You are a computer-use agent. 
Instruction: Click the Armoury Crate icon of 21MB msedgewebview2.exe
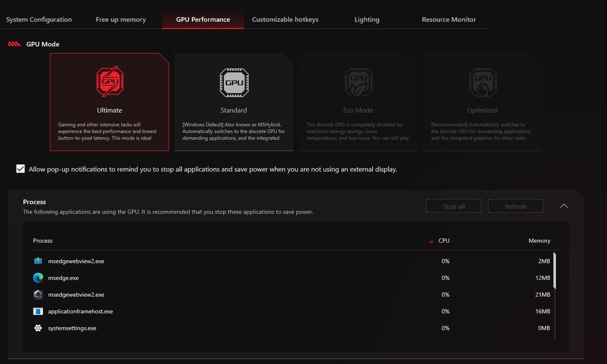(x=38, y=295)
